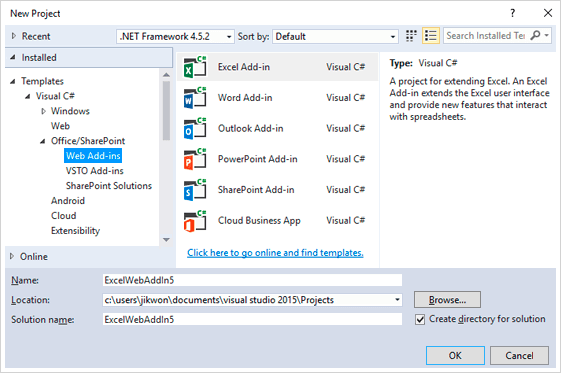This screenshot has height=373, width=561.
Task: Select the Cloud Business App template icon
Action: (x=195, y=221)
